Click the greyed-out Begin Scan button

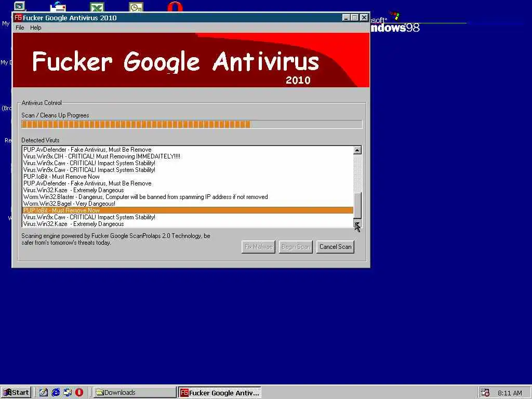pyautogui.click(x=296, y=247)
